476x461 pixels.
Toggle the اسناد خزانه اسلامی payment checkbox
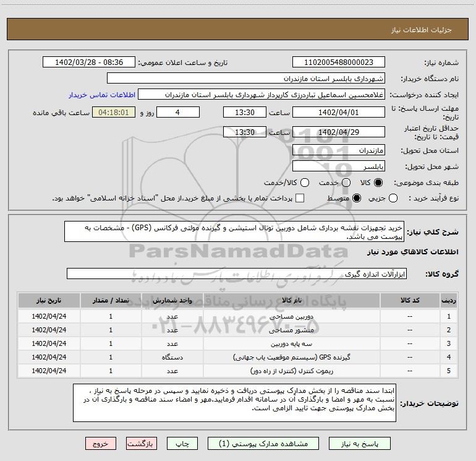[x=300, y=198]
